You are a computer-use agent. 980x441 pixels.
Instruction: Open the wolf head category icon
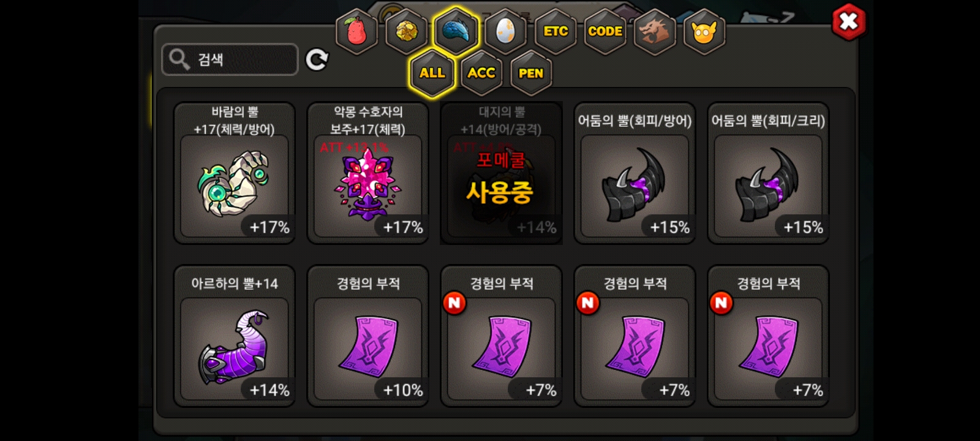(x=655, y=31)
